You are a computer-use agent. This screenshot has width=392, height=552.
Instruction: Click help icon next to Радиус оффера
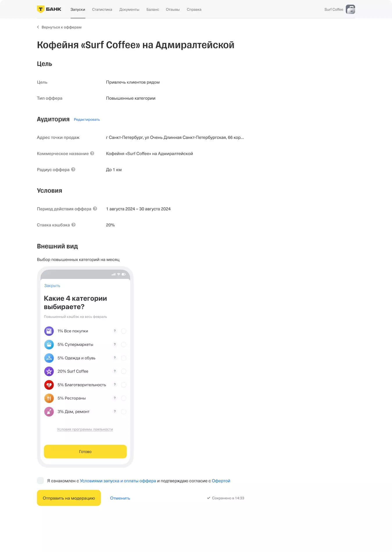73,169
